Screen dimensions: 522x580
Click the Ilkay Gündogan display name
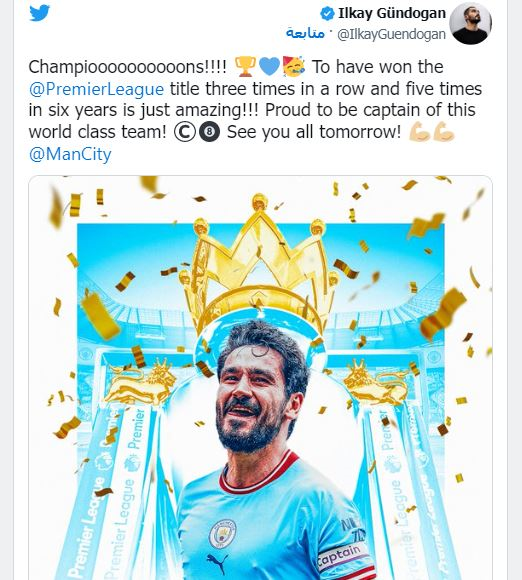(392, 13)
